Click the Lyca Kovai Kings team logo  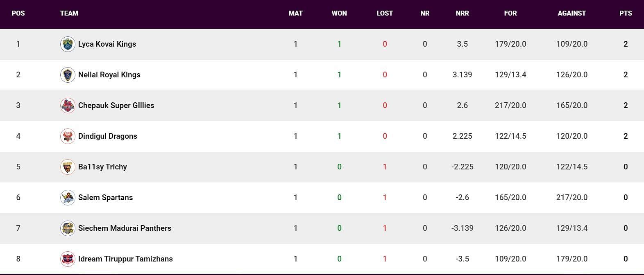68,44
